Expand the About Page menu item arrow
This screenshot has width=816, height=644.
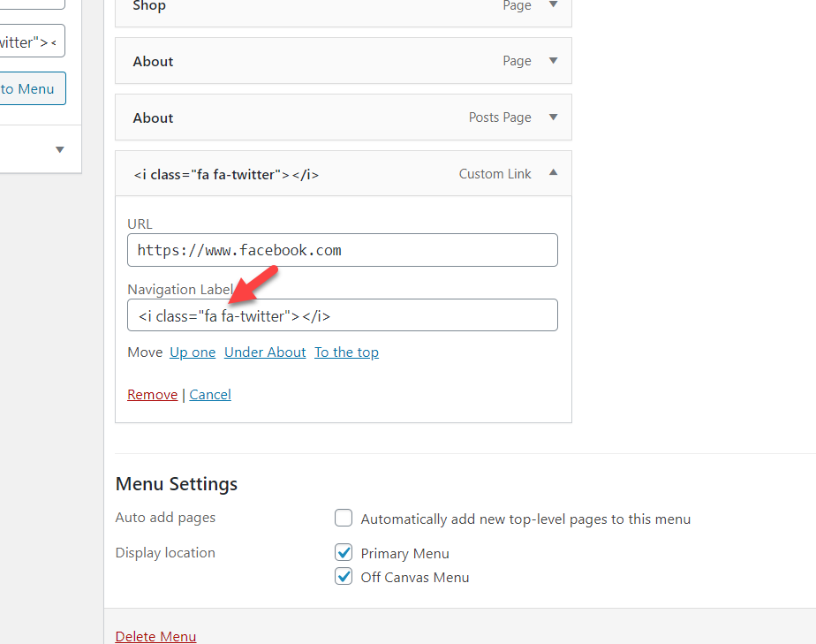tap(554, 61)
